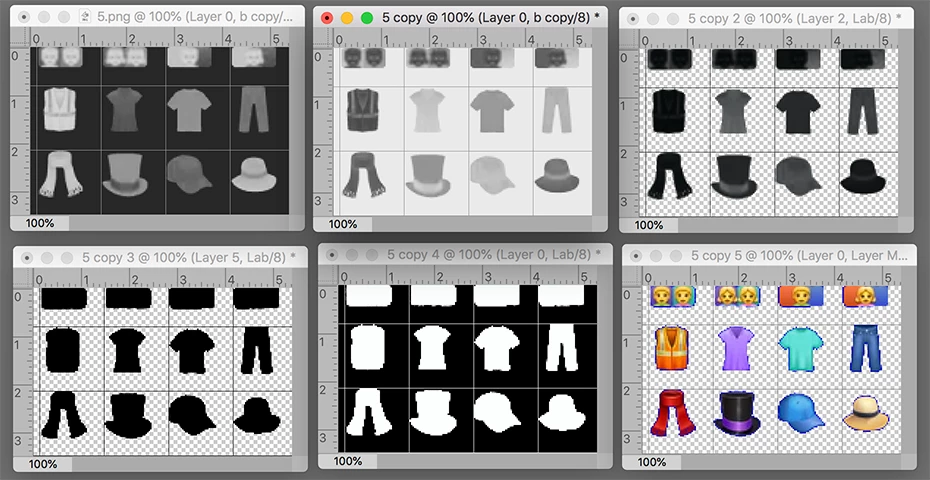Click the document proxy icon beside 5.png title

pyautogui.click(x=85, y=17)
